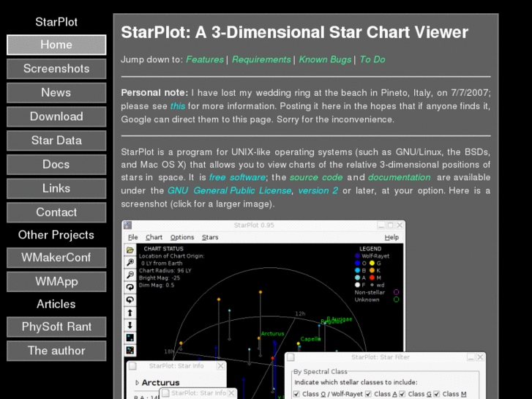Go to the Download page

click(x=56, y=116)
